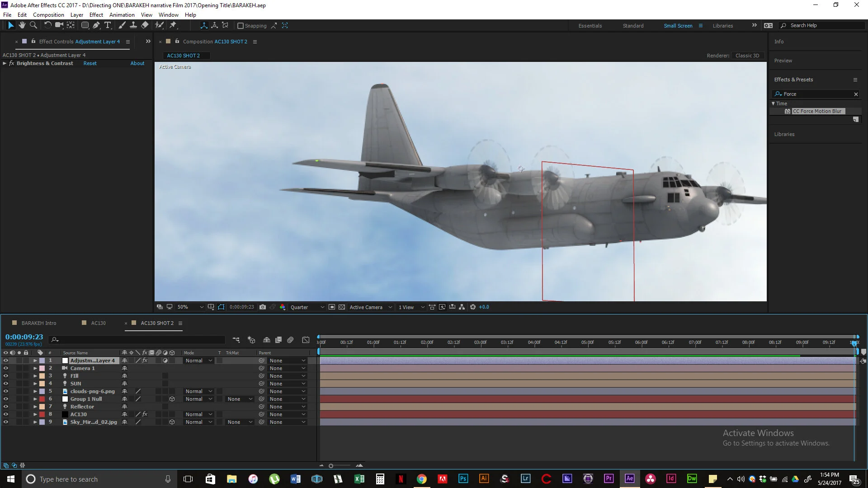
Task: Toggle visibility of the AC130 layer
Action: click(5, 414)
